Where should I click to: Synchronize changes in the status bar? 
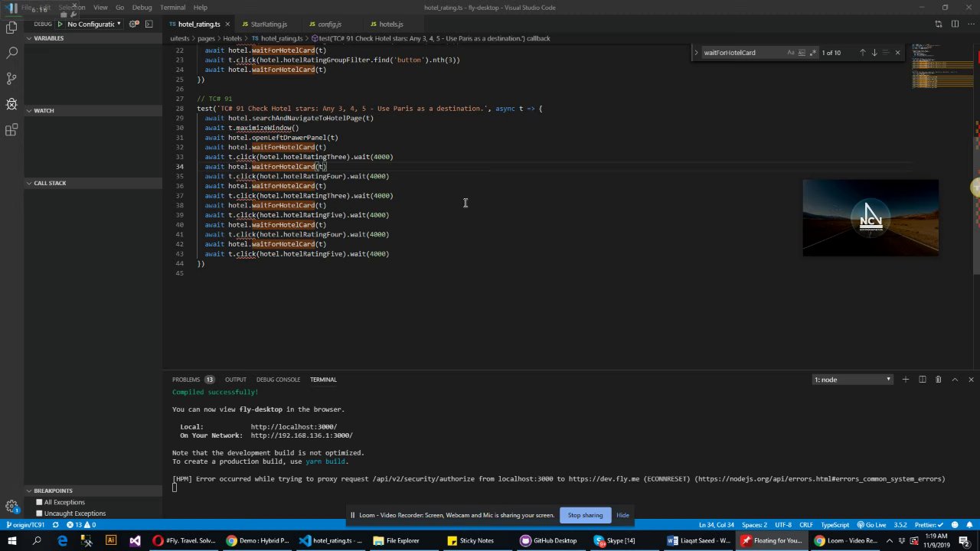(55, 525)
